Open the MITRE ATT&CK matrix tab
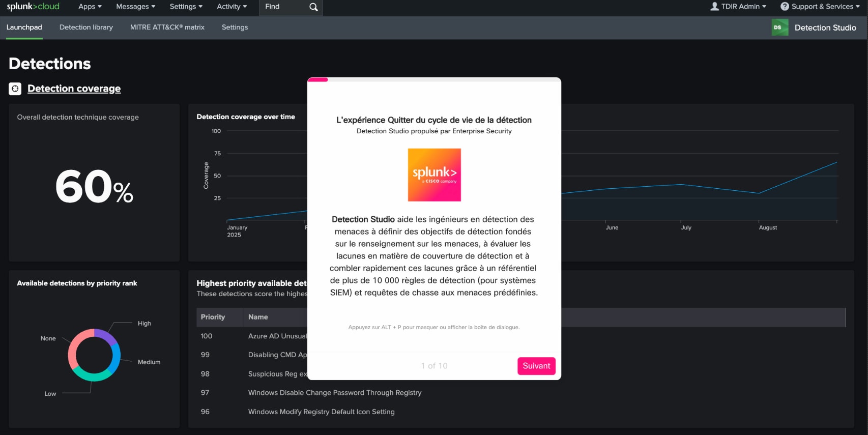The image size is (868, 435). (x=167, y=27)
